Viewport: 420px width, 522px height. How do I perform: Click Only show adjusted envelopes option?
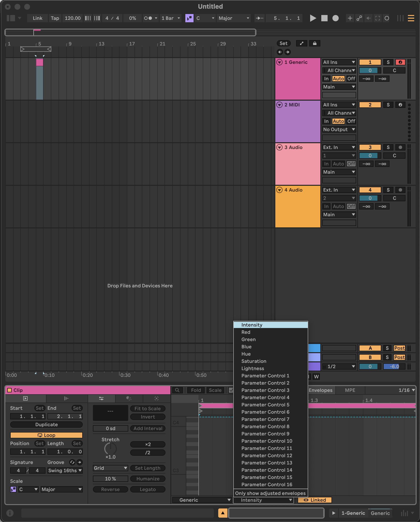pos(270,493)
